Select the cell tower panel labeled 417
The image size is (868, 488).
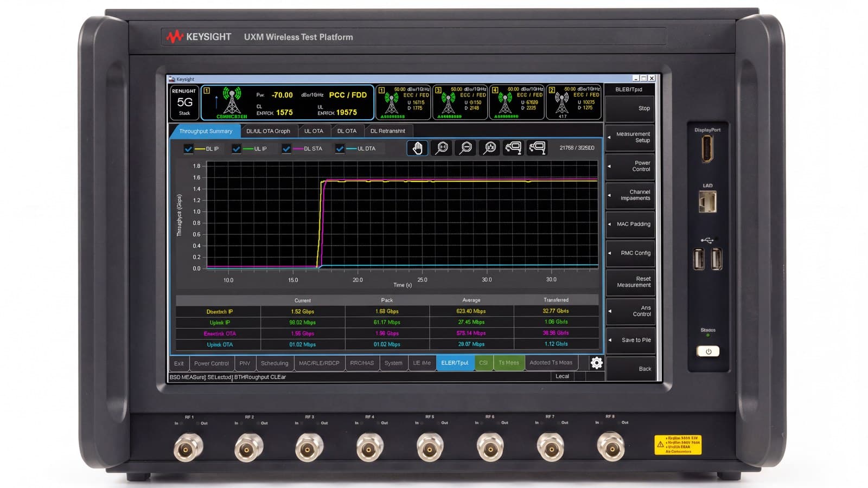574,102
